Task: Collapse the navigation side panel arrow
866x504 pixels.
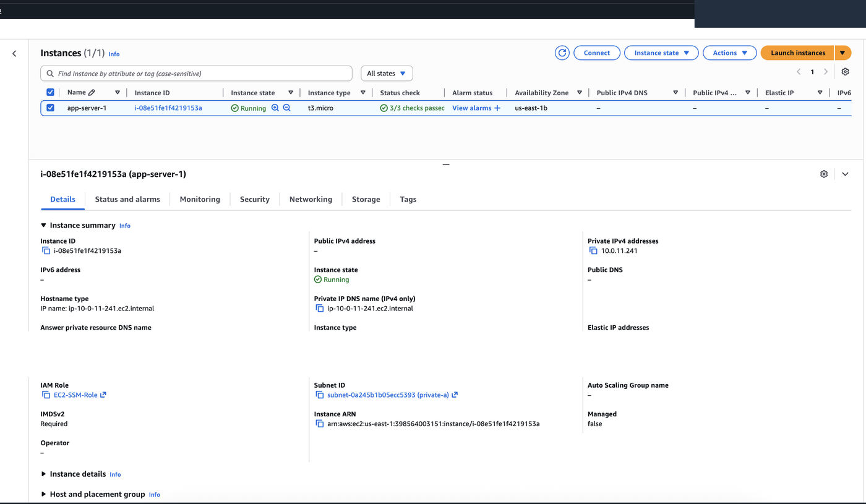Action: pos(14,54)
